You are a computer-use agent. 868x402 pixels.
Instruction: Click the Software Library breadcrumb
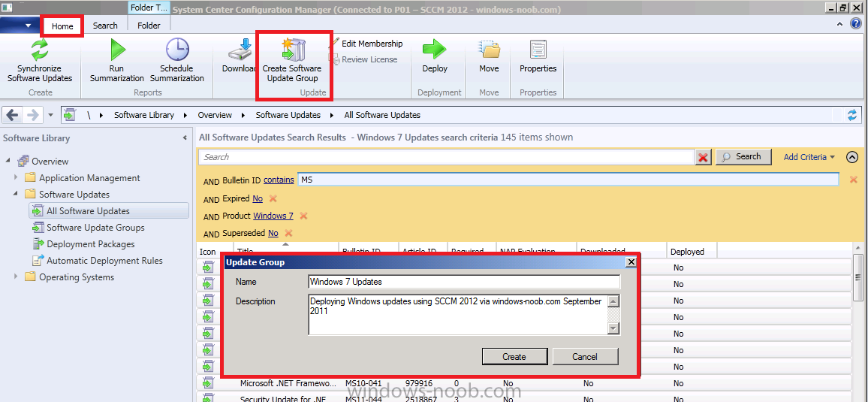pyautogui.click(x=144, y=115)
